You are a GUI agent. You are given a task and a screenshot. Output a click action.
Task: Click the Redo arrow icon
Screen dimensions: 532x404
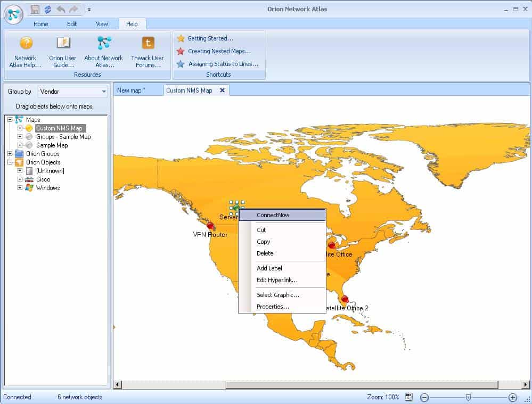[73, 9]
